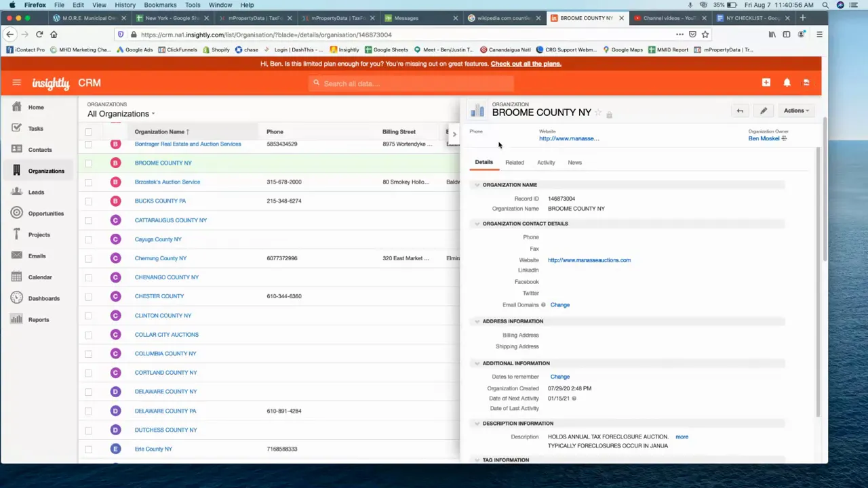Collapse the Address Information section
The image size is (868, 488).
coord(477,321)
